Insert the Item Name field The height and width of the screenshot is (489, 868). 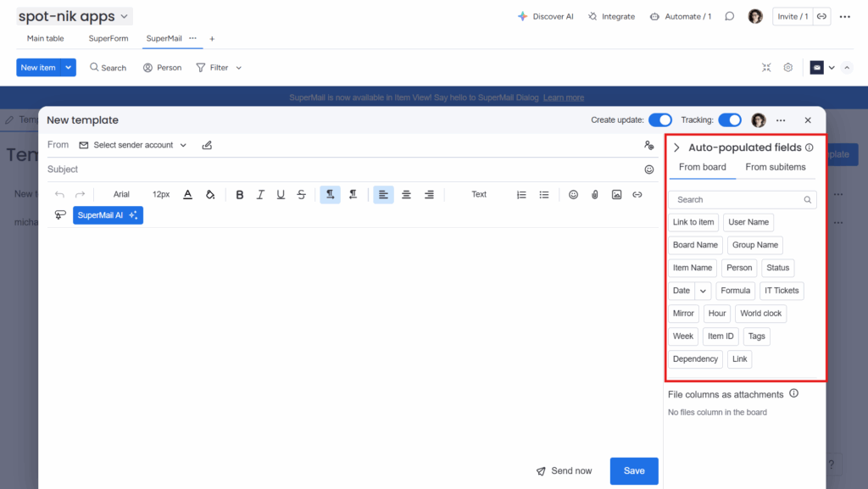click(x=693, y=268)
